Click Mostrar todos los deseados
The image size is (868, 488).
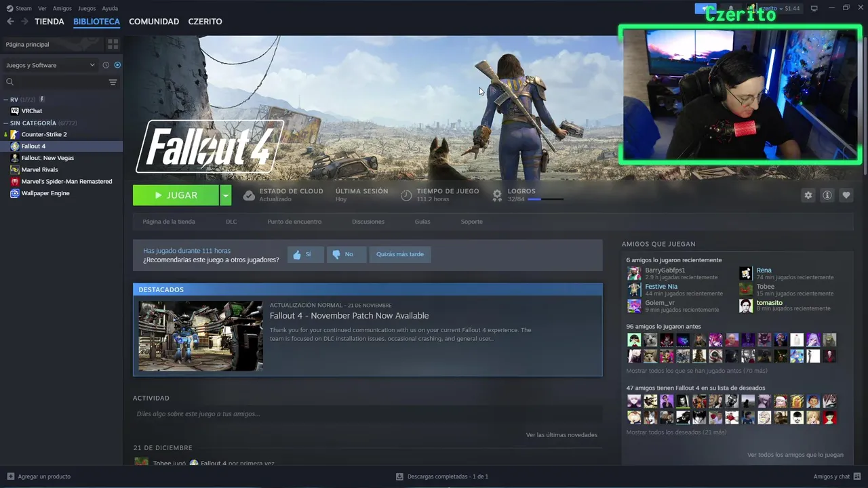coord(677,432)
